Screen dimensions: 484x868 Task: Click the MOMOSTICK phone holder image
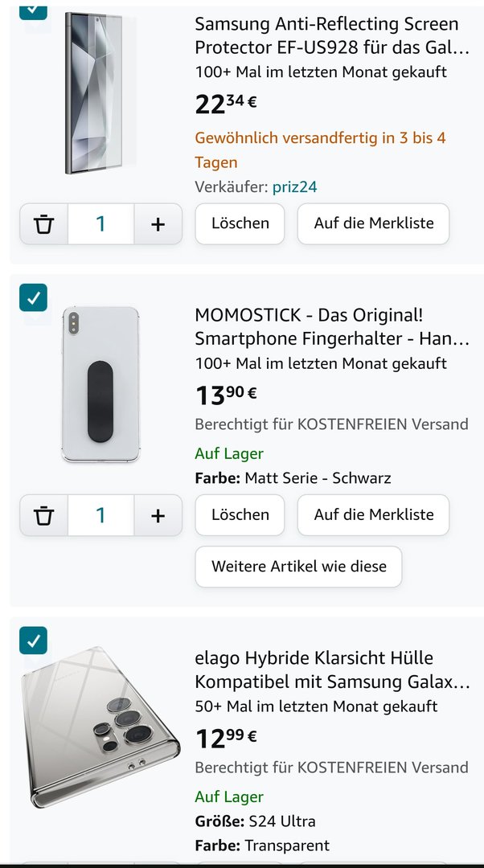(100, 383)
